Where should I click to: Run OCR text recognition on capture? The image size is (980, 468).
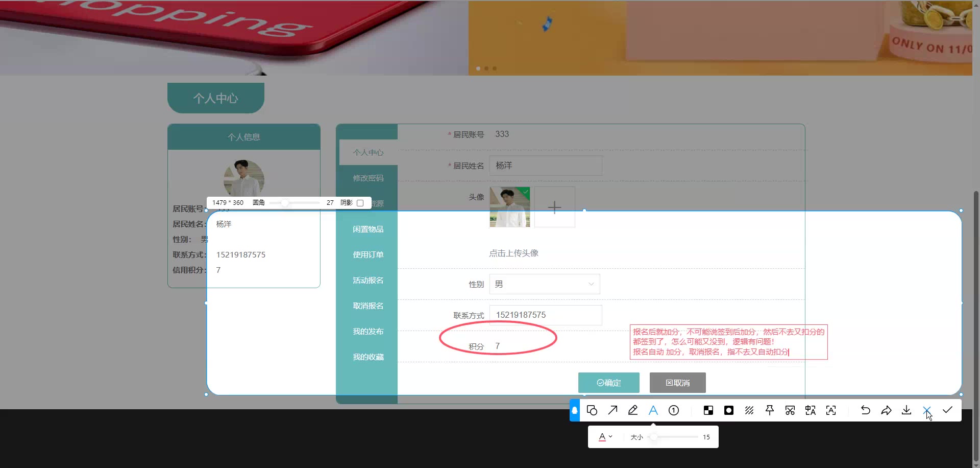coord(831,410)
